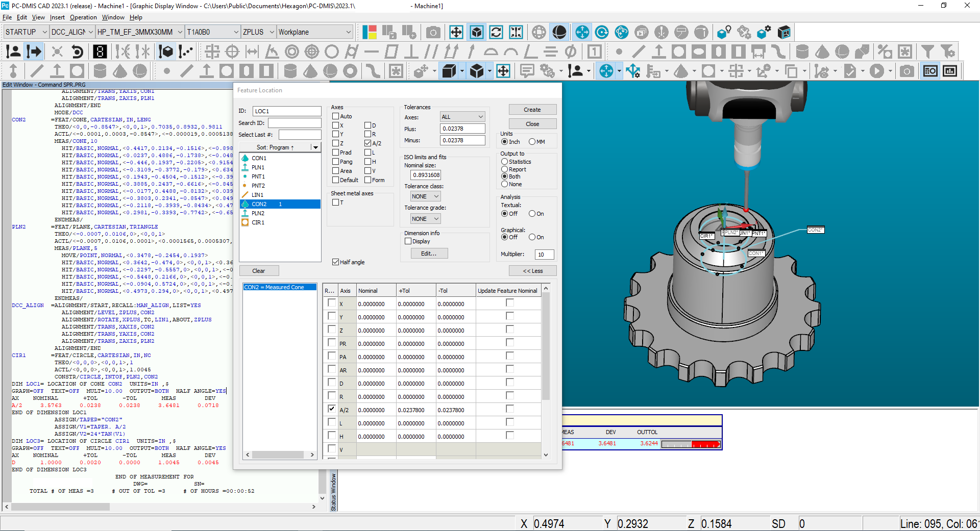Click the Plus tolerance input field
The image size is (980, 531).
point(462,129)
